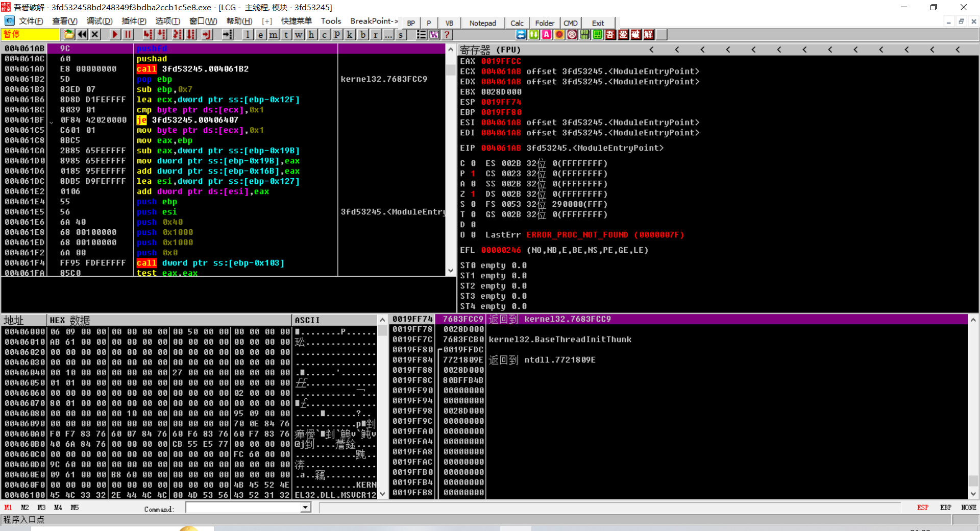The width and height of the screenshot is (980, 531).
Task: Open the Tools menu
Action: (331, 21)
